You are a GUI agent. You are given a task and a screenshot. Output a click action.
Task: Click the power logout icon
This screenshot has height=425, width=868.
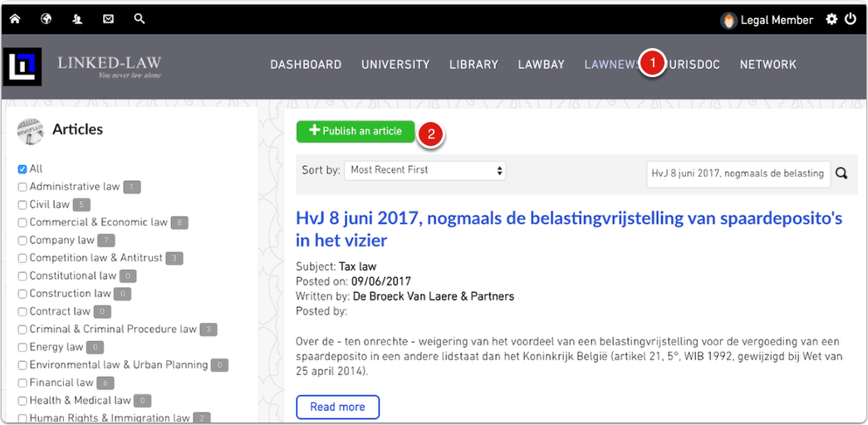pyautogui.click(x=851, y=19)
